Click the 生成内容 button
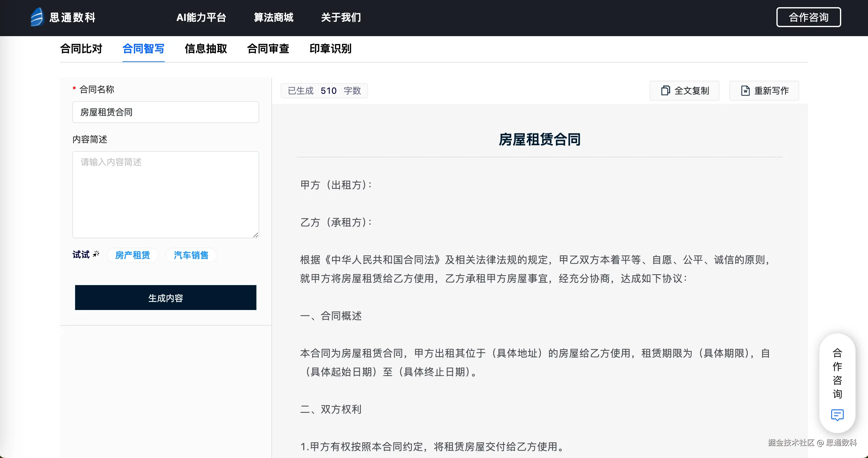The width and height of the screenshot is (868, 458). pyautogui.click(x=165, y=298)
